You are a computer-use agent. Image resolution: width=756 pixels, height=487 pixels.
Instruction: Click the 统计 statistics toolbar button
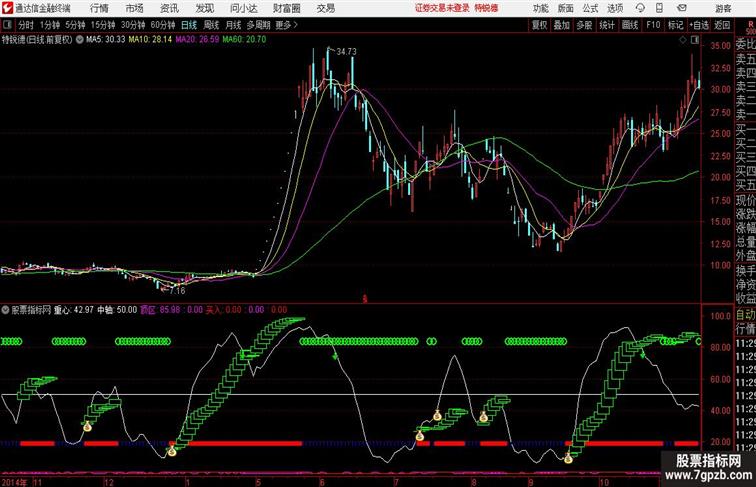tap(607, 25)
